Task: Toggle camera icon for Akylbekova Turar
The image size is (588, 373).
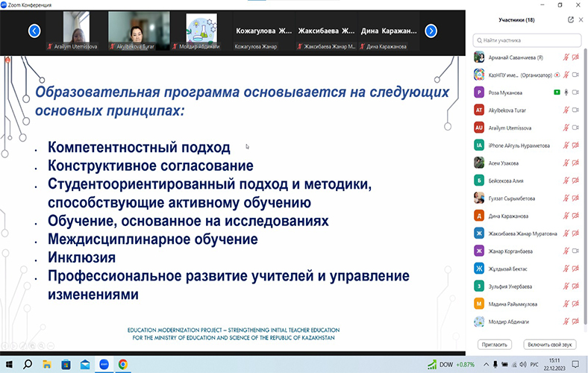Action: [575, 110]
